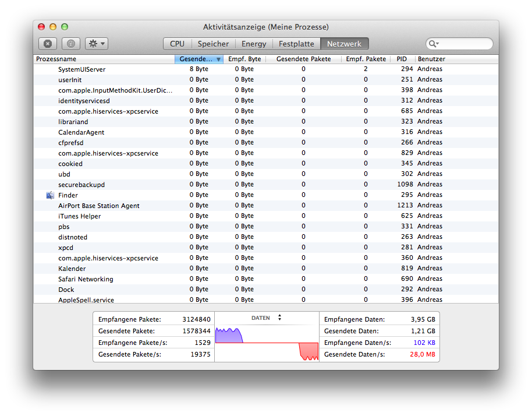This screenshot has width=532, height=416.
Task: Open the Energy tab
Action: click(254, 44)
